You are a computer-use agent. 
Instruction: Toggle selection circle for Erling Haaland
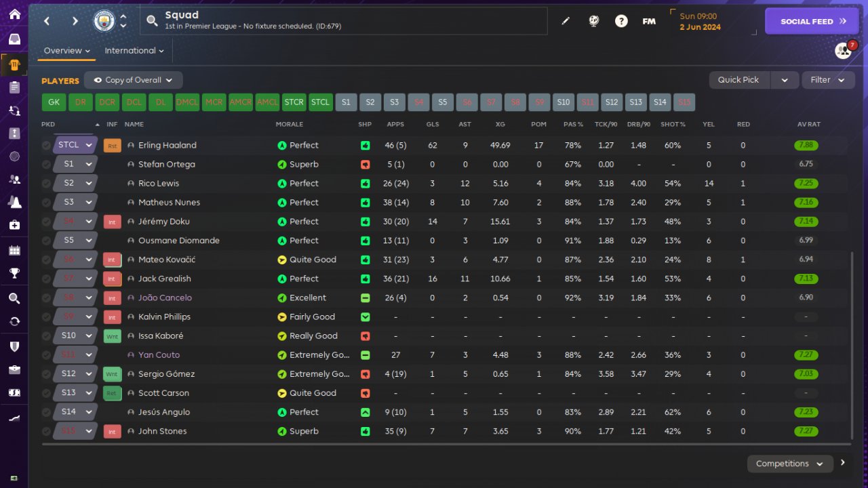[x=46, y=146]
